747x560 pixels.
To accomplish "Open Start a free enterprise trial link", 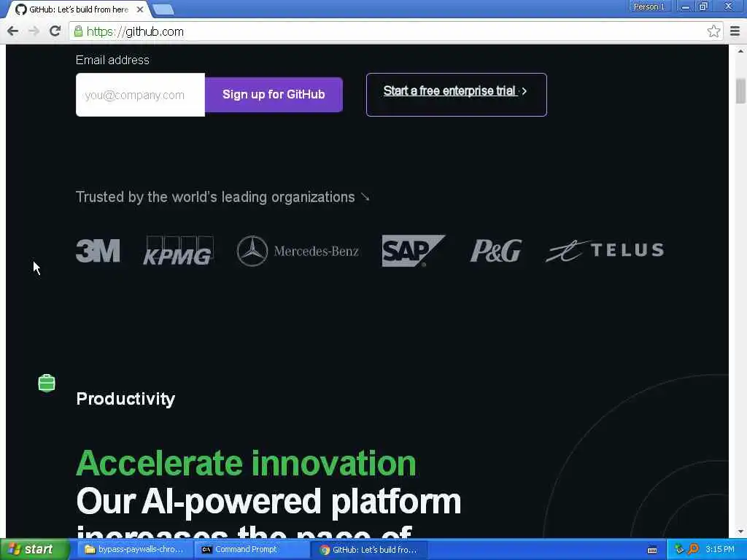I will pos(456,95).
